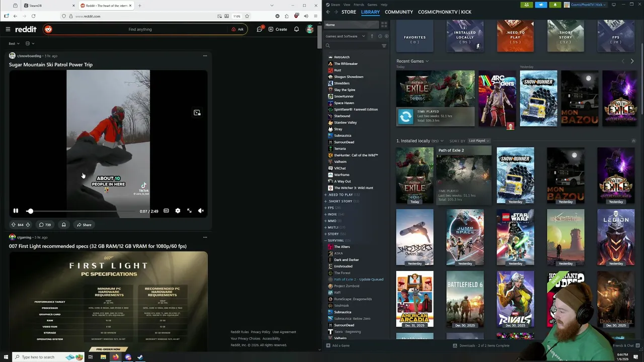Focus the Reddit 'Find anything' search box
This screenshot has height=362, width=644.
point(140,29)
